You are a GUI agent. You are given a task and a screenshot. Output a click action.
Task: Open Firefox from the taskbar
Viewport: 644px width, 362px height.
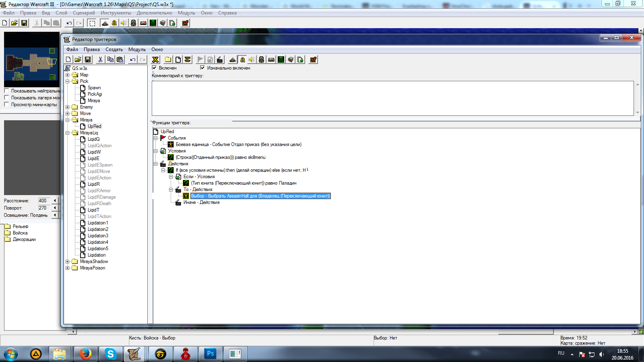point(85,354)
